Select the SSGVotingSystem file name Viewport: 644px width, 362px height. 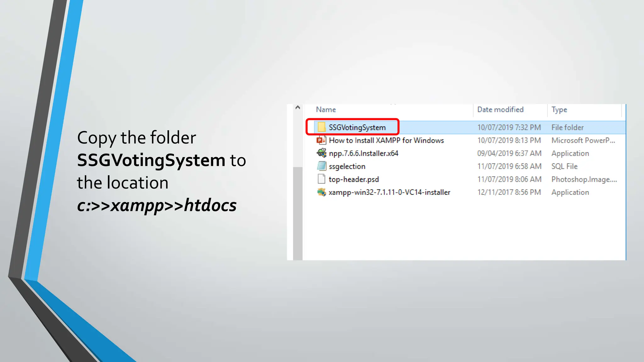(357, 127)
